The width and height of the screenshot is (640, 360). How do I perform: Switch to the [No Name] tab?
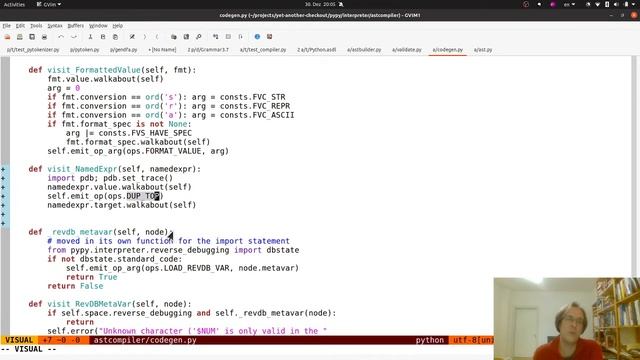162,50
